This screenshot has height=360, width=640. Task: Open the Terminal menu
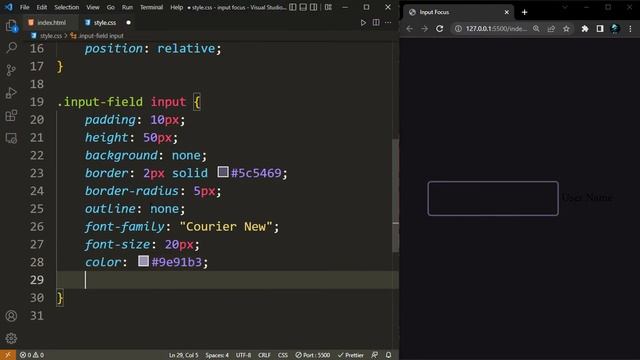click(x=151, y=7)
